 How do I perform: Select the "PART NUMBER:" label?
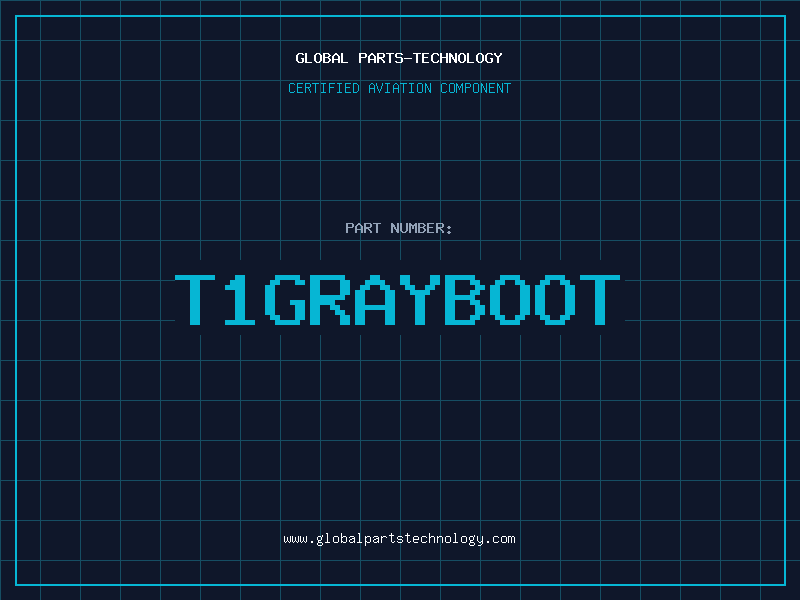pos(399,228)
